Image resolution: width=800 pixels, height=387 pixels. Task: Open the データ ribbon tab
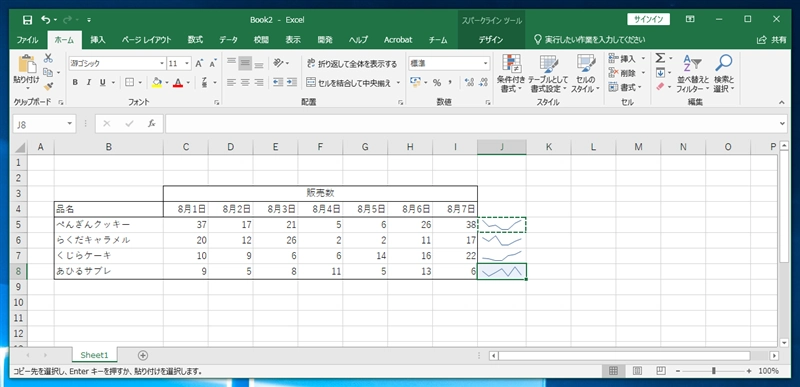coord(228,40)
